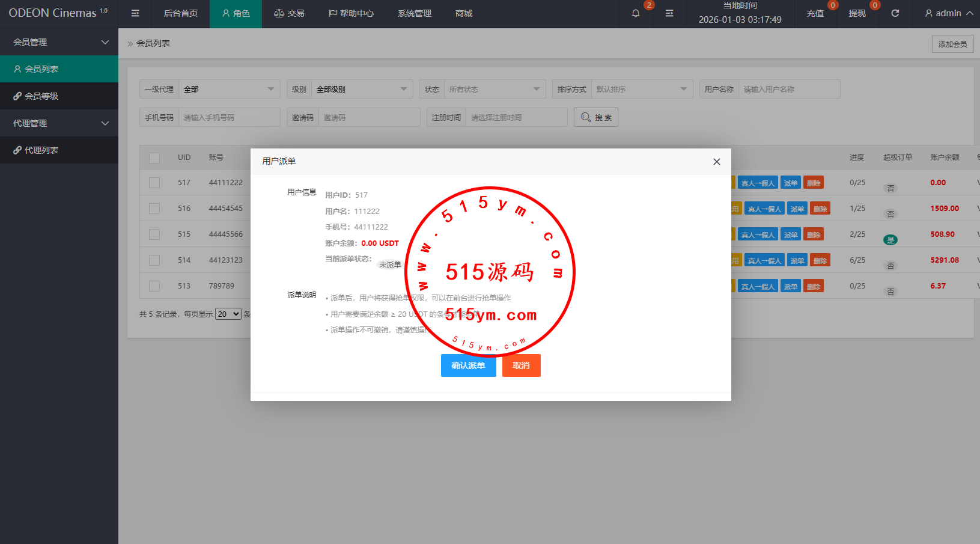Click the notification bell icon
Viewport: 980px width, 544px height.
coord(636,13)
